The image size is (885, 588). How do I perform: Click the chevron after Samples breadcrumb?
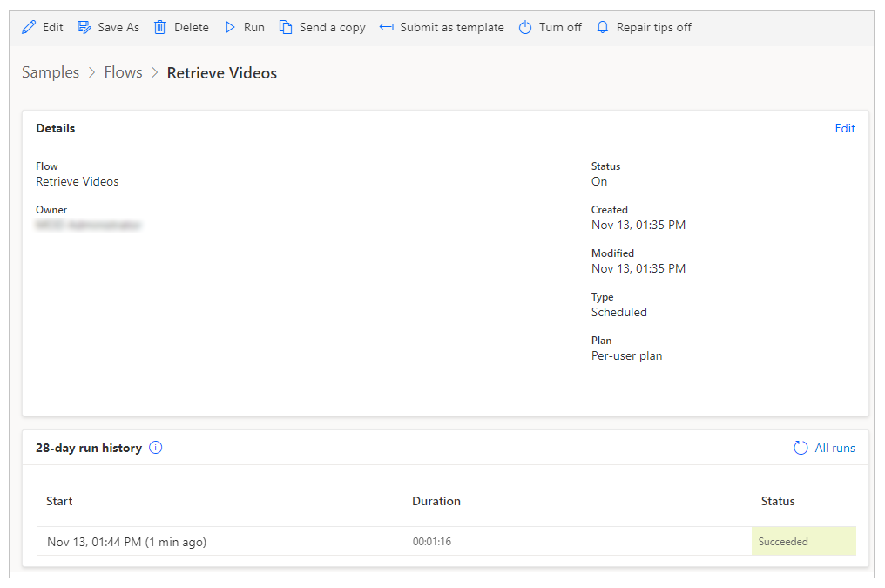pos(92,73)
